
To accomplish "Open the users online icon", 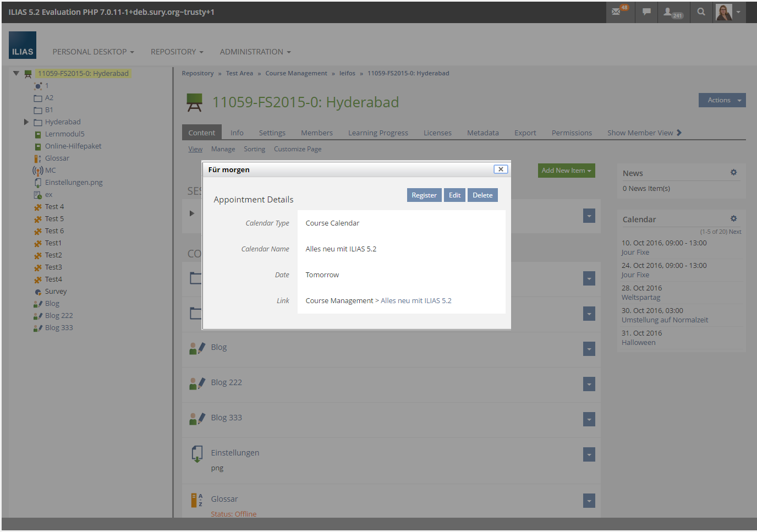I will (x=672, y=12).
